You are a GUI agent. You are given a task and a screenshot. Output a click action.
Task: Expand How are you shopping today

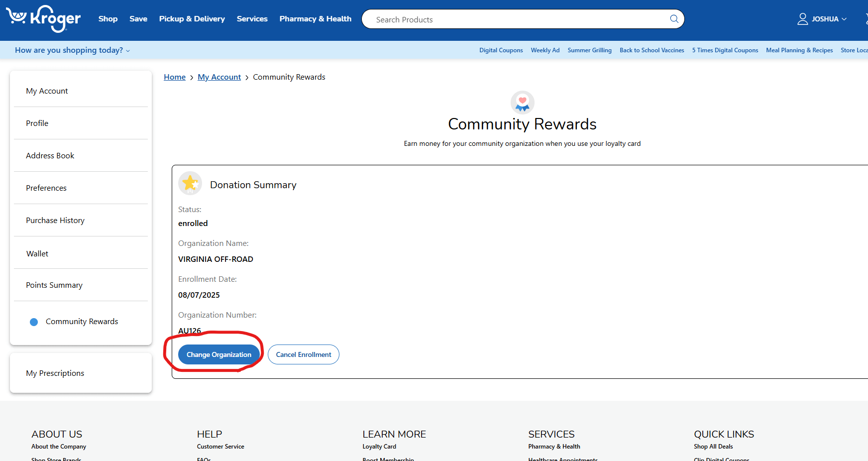[72, 50]
